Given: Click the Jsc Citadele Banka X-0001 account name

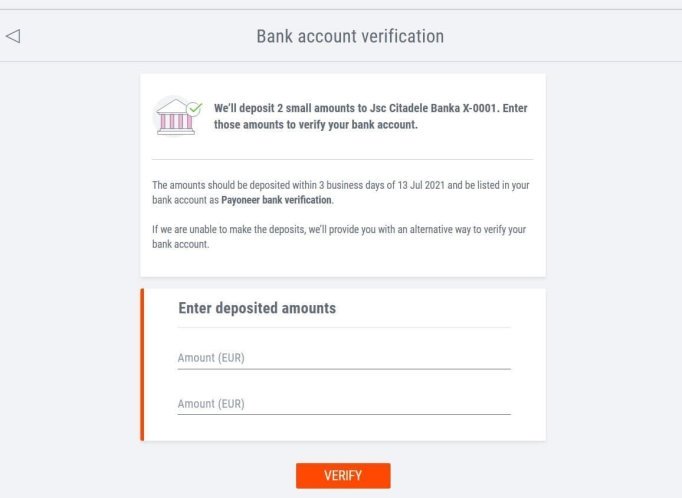Looking at the screenshot, I should pyautogui.click(x=433, y=108).
